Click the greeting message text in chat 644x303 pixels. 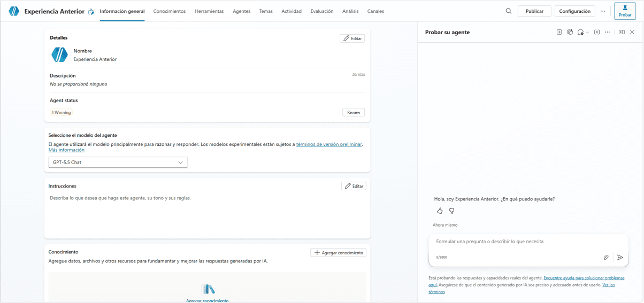[x=494, y=199]
